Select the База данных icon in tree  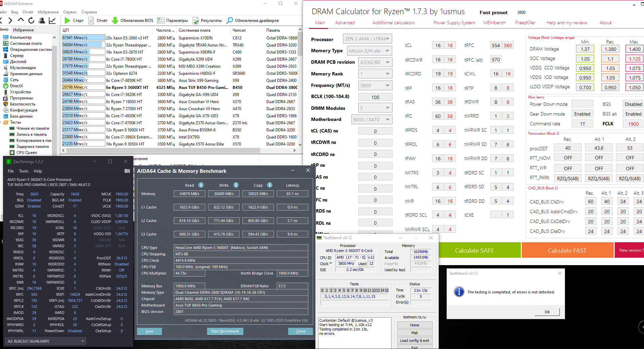click(x=6, y=116)
